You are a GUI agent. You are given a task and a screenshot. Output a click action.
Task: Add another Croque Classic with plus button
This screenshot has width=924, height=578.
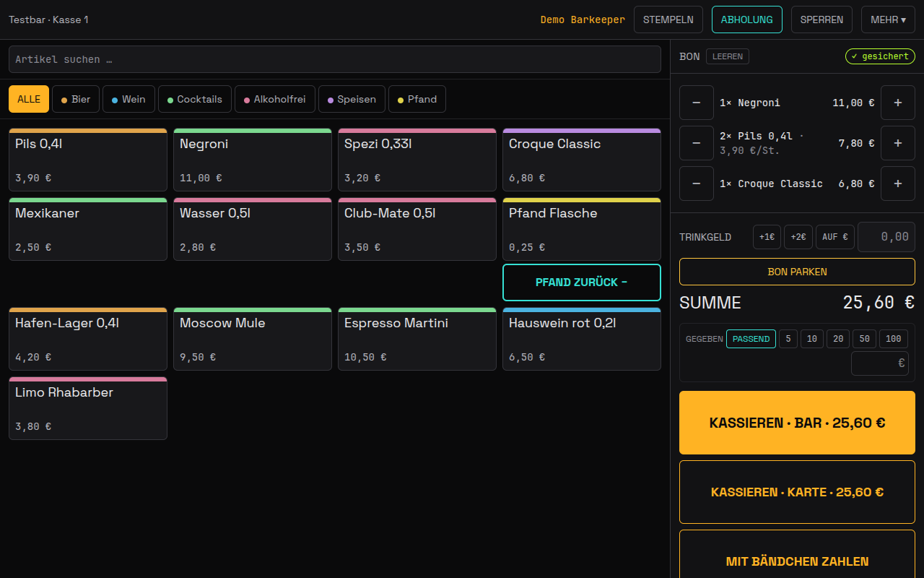(898, 184)
